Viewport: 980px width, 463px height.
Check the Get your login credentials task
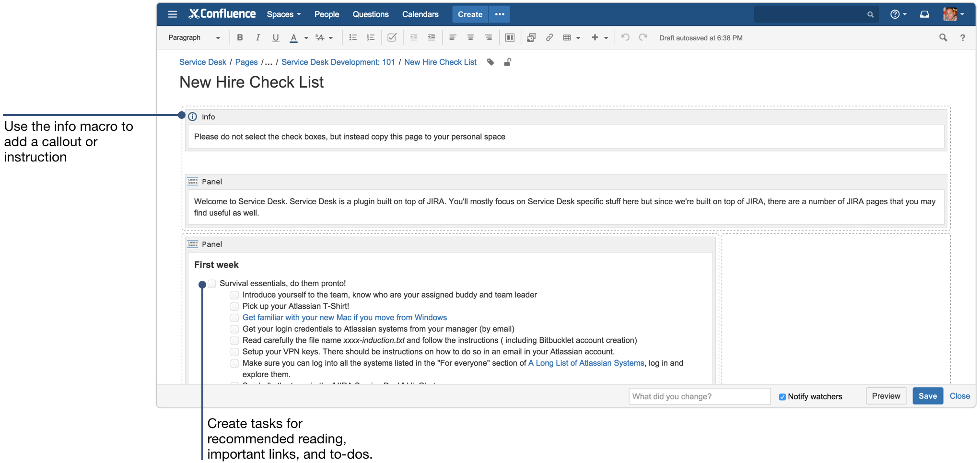pyautogui.click(x=234, y=329)
